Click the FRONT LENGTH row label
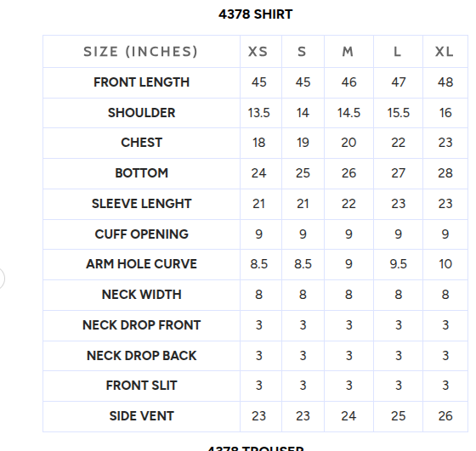Screen dimensions: 476x451 141,82
